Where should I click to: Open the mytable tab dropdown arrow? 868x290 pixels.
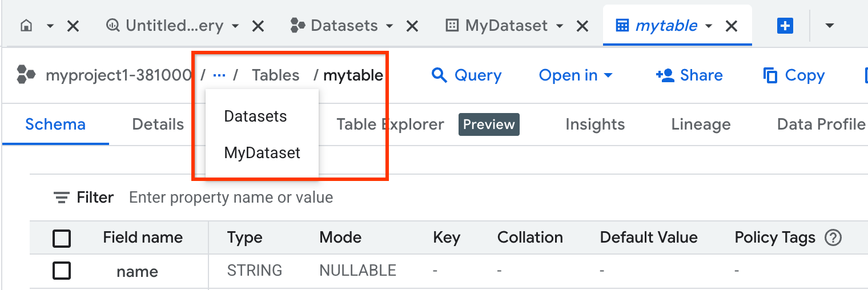coord(709,26)
